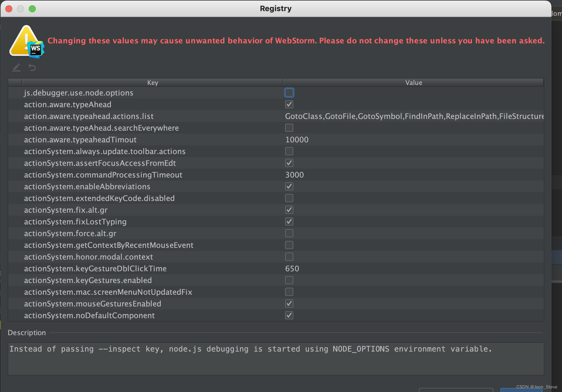Enable the actionSystem.force.alt.gr setting
562x392 pixels.
tap(289, 233)
